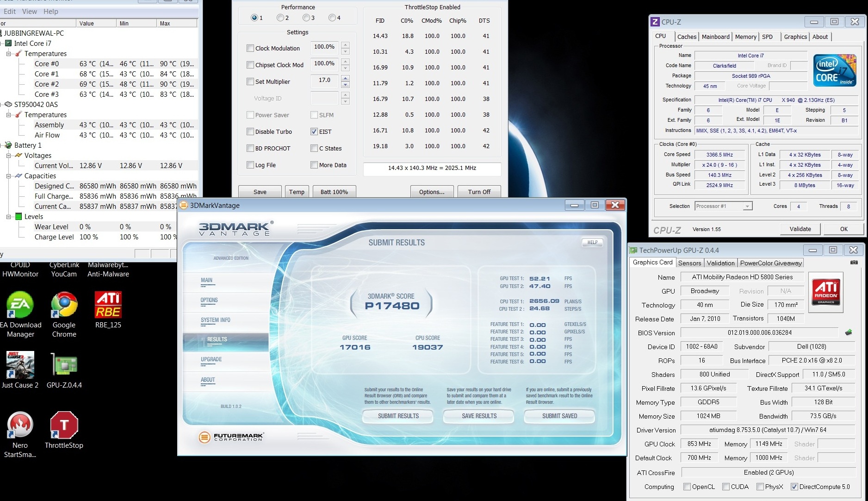Toggle the C States checkbox
The image size is (868, 501).
314,148
